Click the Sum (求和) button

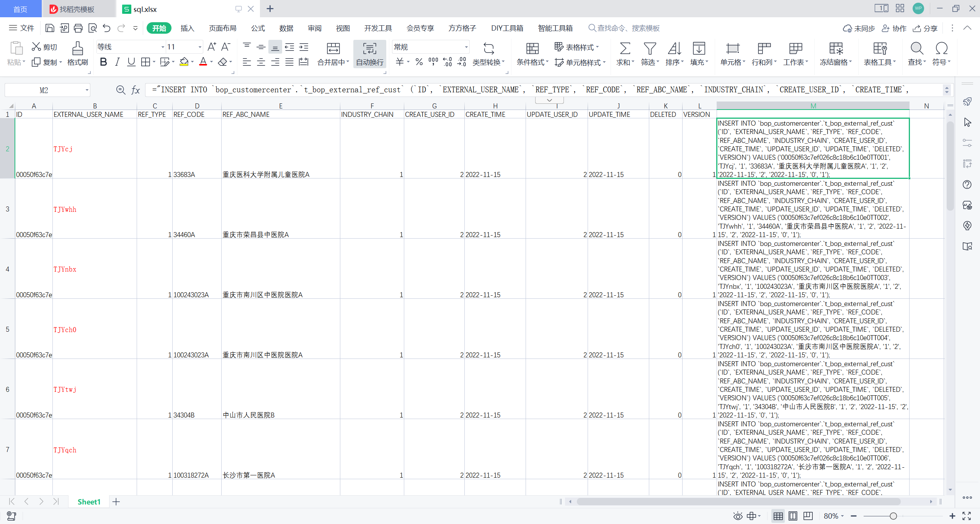click(x=625, y=54)
